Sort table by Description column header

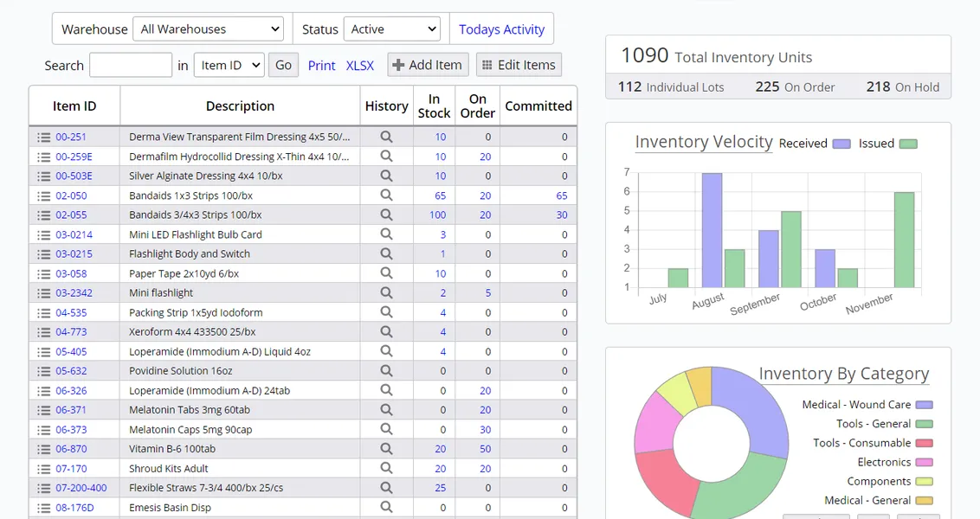pyautogui.click(x=240, y=106)
